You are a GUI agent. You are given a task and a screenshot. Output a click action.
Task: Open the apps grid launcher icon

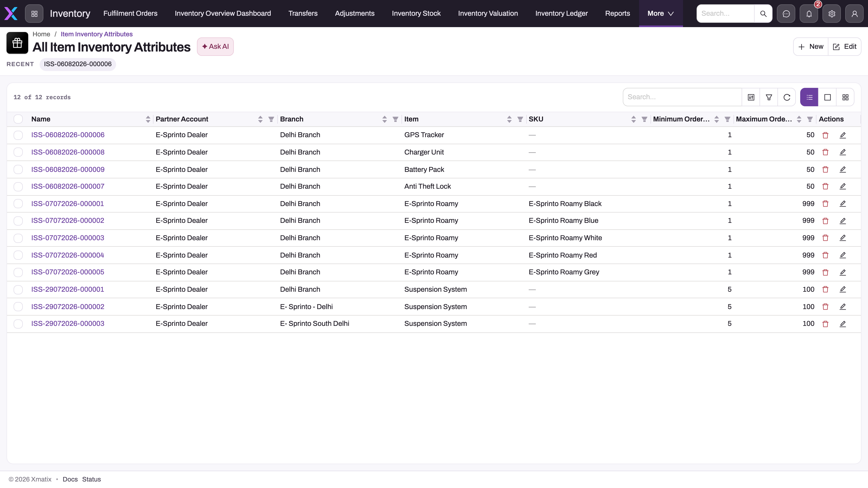[x=34, y=14]
